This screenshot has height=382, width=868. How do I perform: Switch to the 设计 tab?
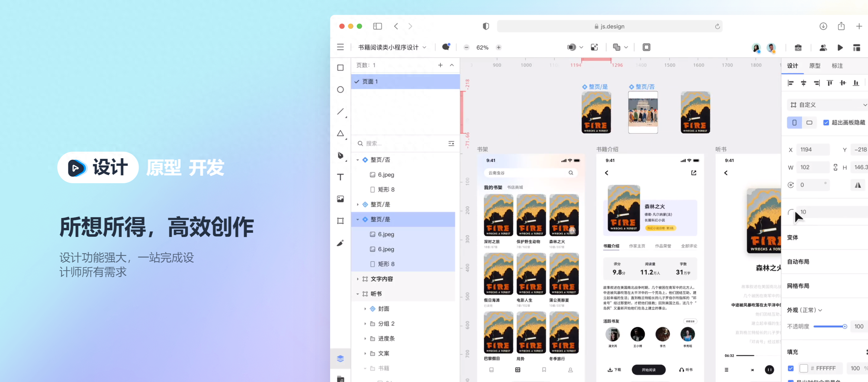(x=793, y=66)
